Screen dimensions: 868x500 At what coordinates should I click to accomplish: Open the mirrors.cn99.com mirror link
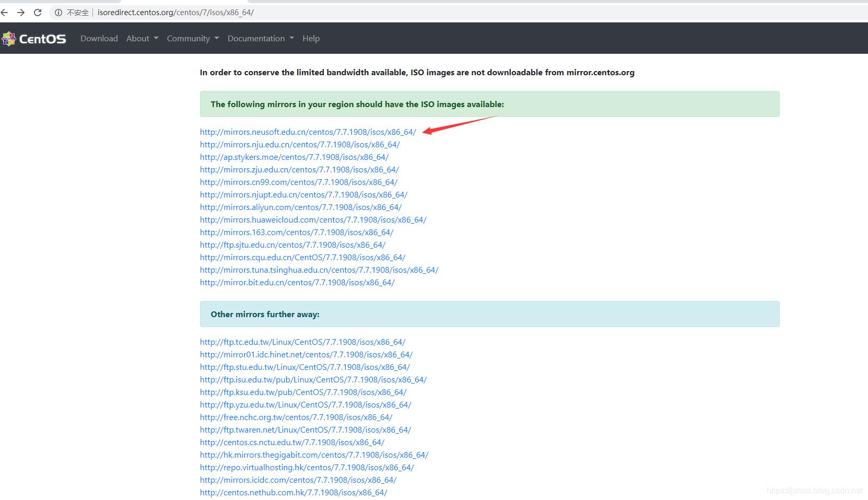click(x=299, y=182)
